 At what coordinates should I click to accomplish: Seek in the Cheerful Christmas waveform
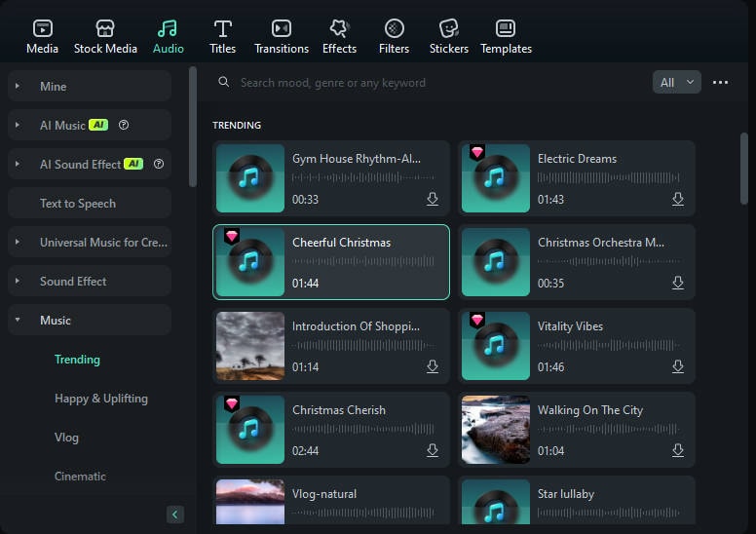pyautogui.click(x=363, y=261)
